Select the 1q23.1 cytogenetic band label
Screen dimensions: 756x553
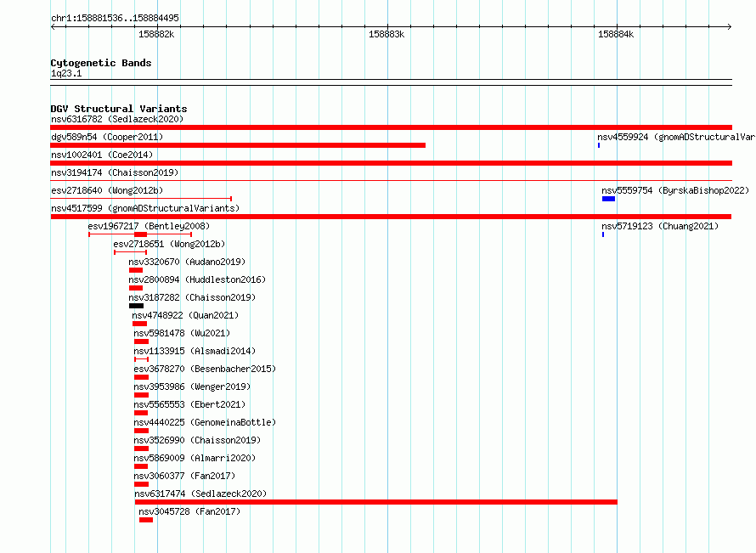click(x=66, y=73)
